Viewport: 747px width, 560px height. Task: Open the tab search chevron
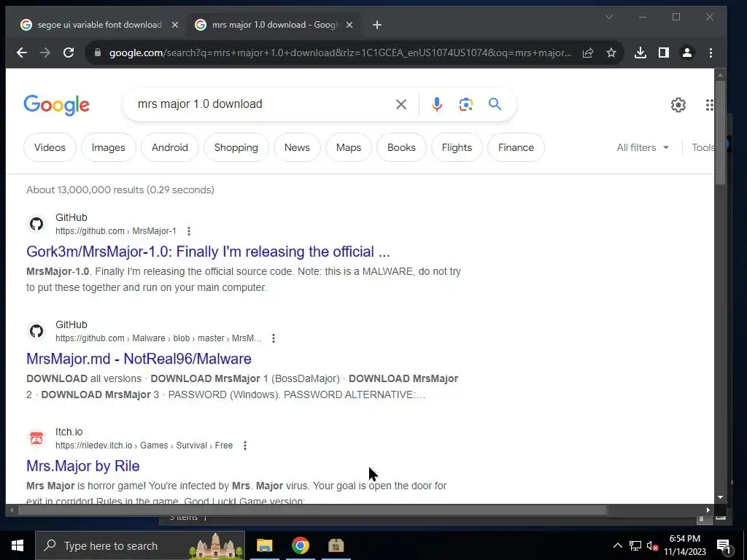pos(609,17)
